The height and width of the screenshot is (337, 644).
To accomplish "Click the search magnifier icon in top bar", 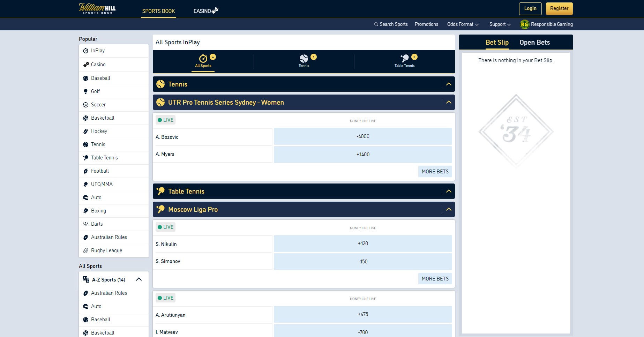I will pos(376,24).
